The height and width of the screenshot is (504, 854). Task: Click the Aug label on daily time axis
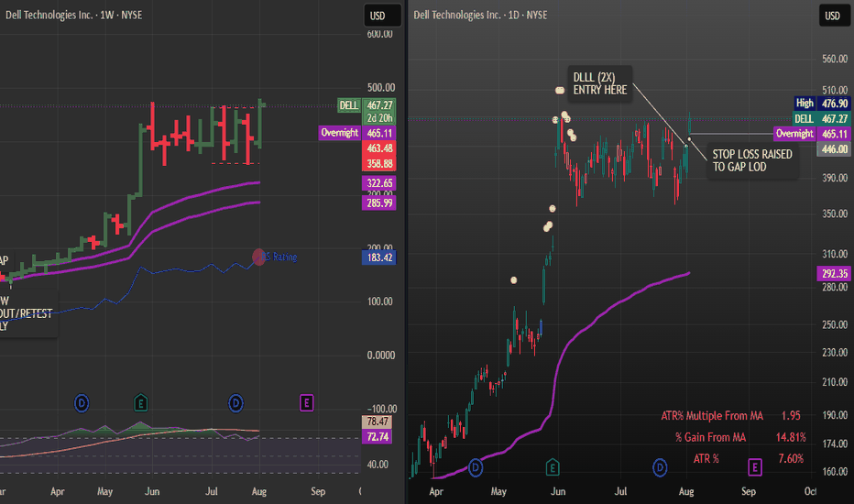[686, 491]
